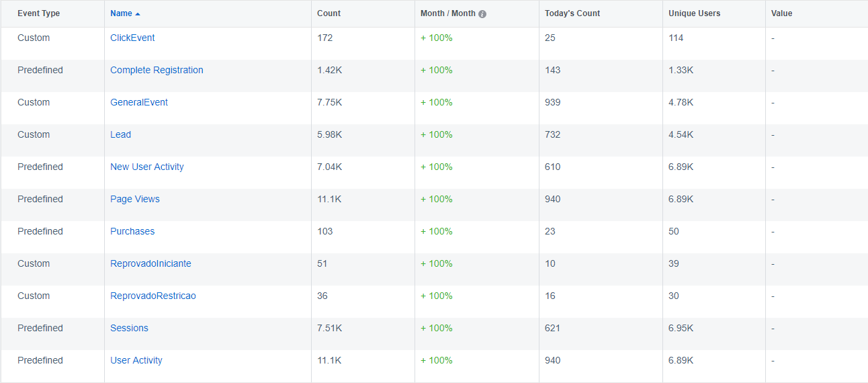Open the ClickEvent event link
Image resolution: width=868 pixels, height=383 pixels.
tap(132, 38)
